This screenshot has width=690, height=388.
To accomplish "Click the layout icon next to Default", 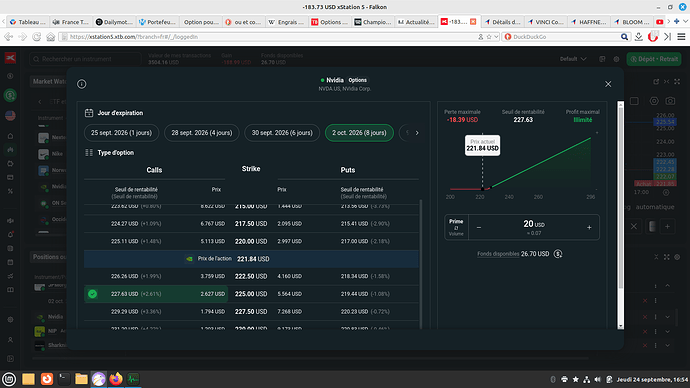I will [602, 59].
